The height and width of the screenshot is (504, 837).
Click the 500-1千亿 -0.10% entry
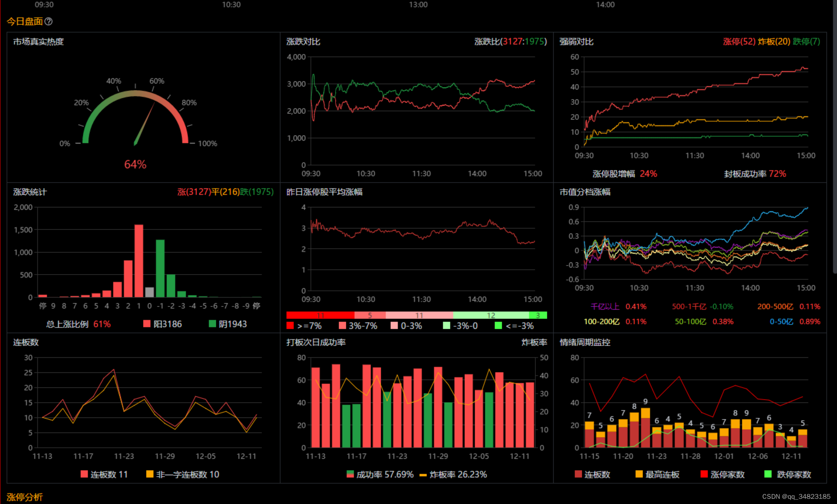[x=703, y=306]
